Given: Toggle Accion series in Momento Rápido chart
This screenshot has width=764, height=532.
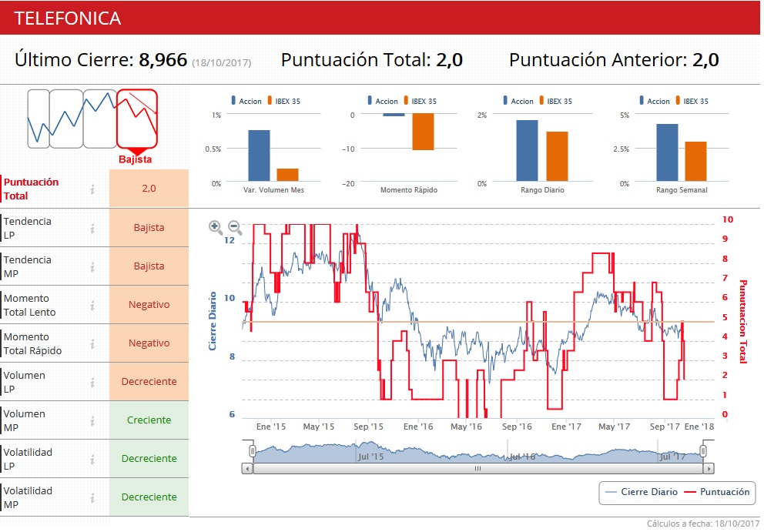Looking at the screenshot, I should tap(383, 101).
